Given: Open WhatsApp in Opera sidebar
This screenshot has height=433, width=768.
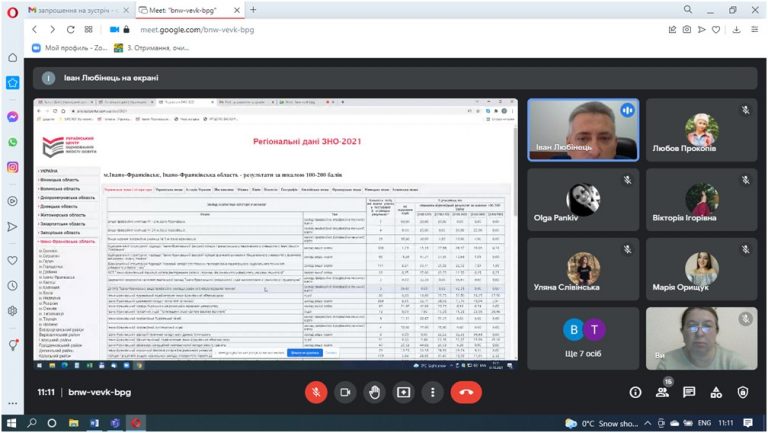Looking at the screenshot, I should pos(13,142).
